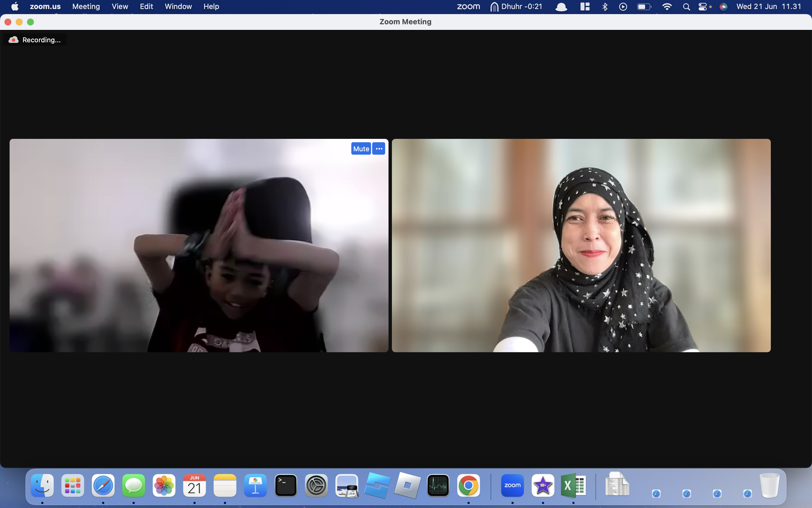Viewport: 812px width, 508px height.
Task: Open the View menu
Action: pos(120,6)
